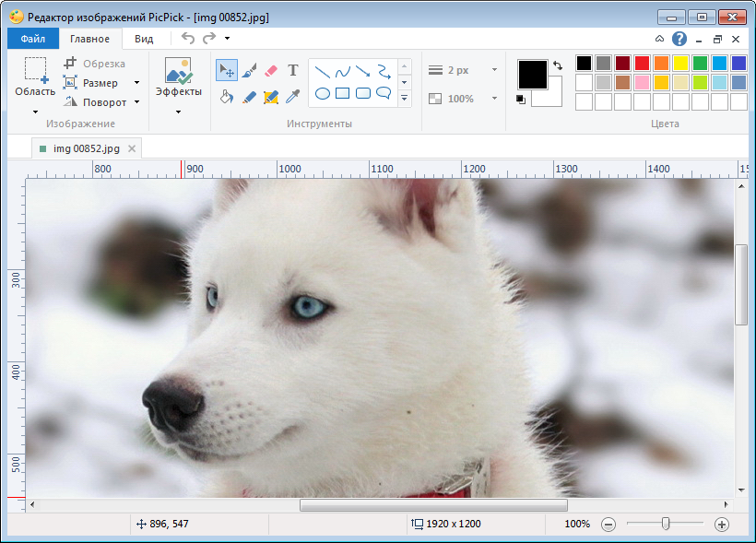The width and height of the screenshot is (756, 543).
Task: Select the Rectangle shape tool
Action: click(341, 94)
